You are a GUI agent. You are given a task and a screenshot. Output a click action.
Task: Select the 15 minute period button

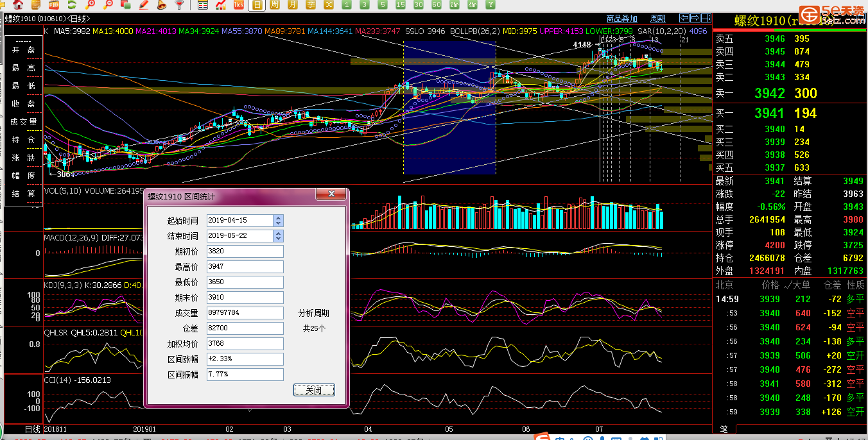tap(401, 4)
